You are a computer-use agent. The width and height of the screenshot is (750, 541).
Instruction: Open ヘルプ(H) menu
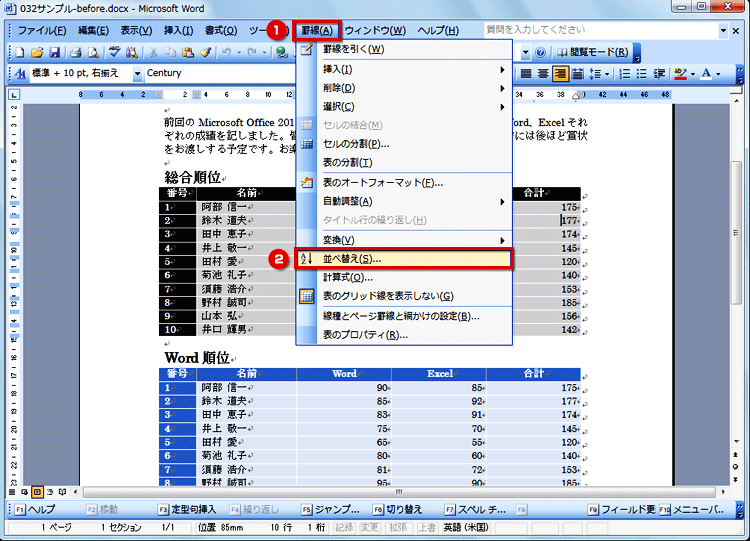pyautogui.click(x=438, y=31)
